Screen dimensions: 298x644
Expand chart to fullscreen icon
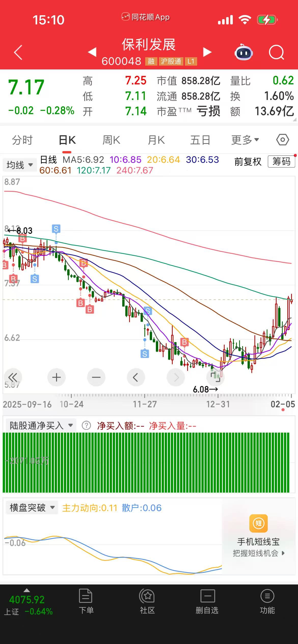coord(215,377)
